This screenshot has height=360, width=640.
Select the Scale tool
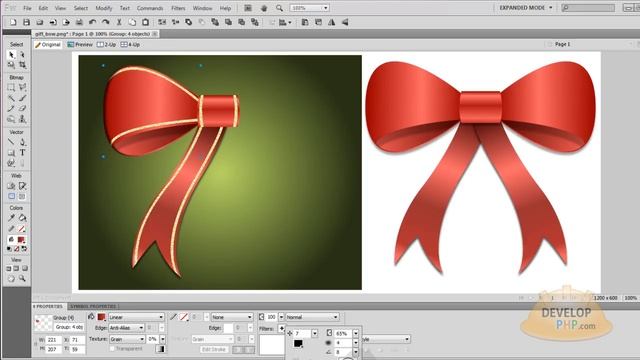[x=11, y=64]
